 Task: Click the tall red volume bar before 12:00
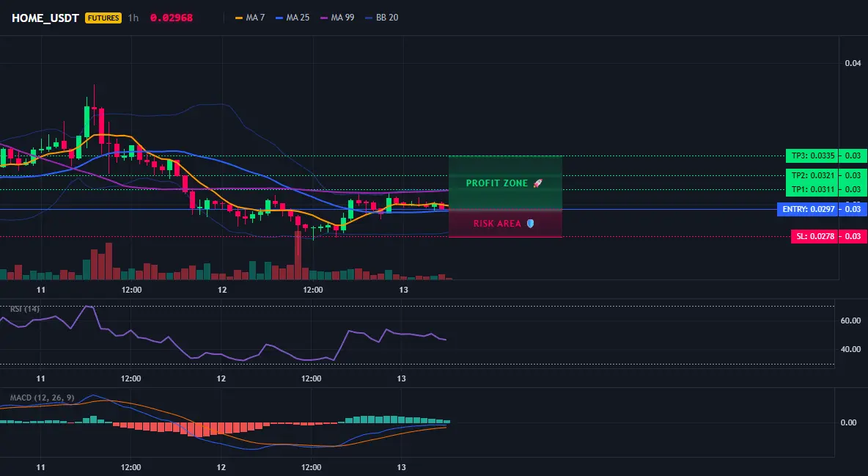click(298, 255)
